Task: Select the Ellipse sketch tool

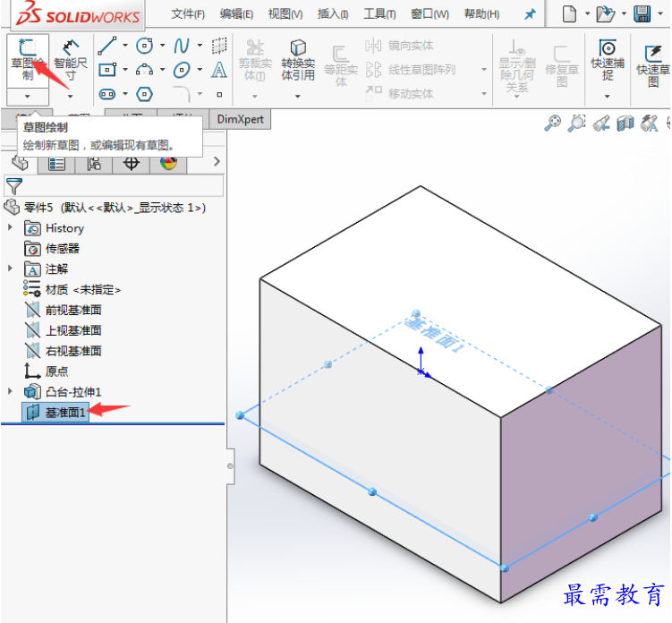Action: (182, 70)
